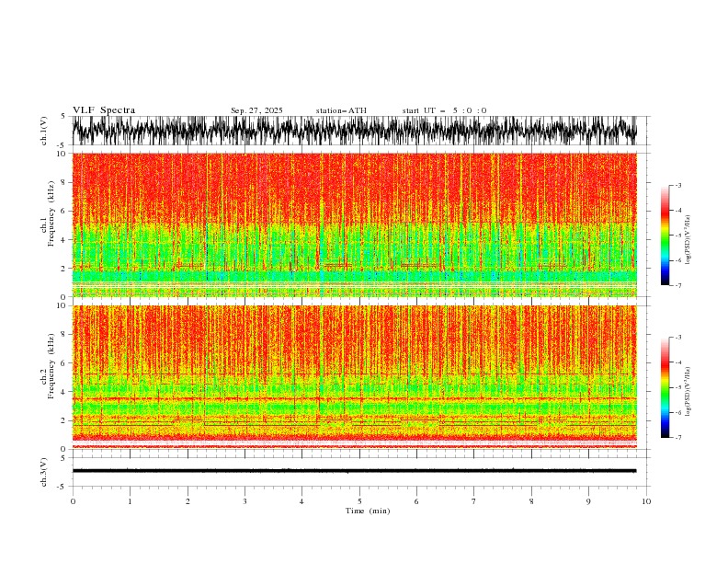728x563 pixels.
Task: Click the ch.1 color bar "log(PSD)(V²/Hz)" caption
Action: [x=688, y=240]
